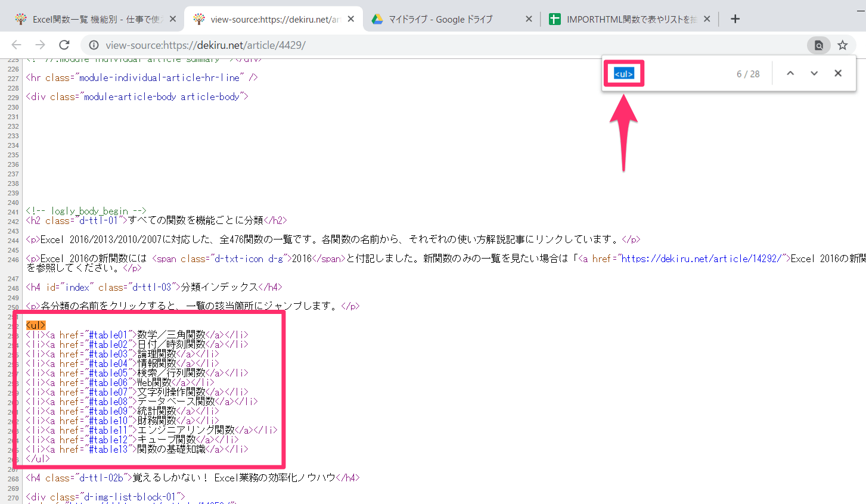Click the module-individual-article-hr-line class text
The width and height of the screenshot is (866, 504).
pyautogui.click(x=159, y=77)
